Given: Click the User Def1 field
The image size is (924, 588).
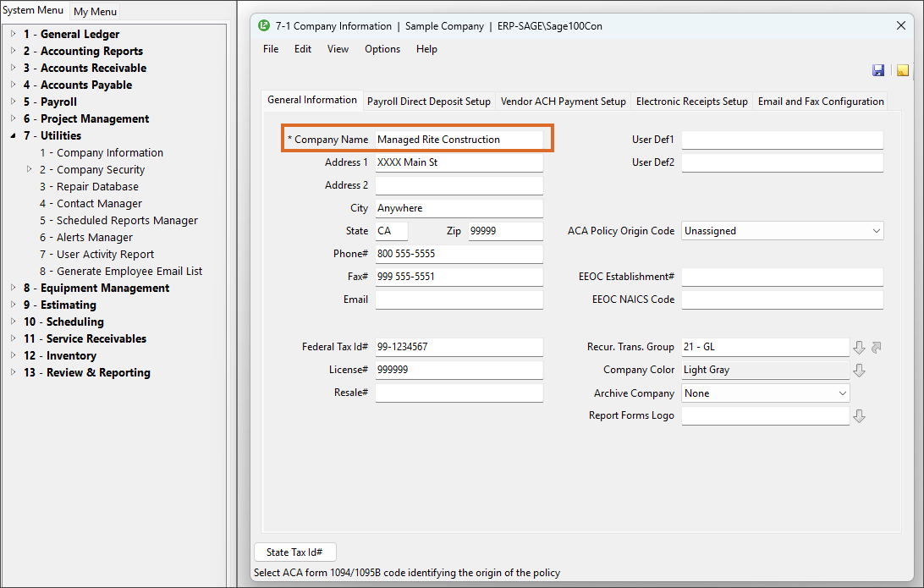Looking at the screenshot, I should [x=783, y=140].
